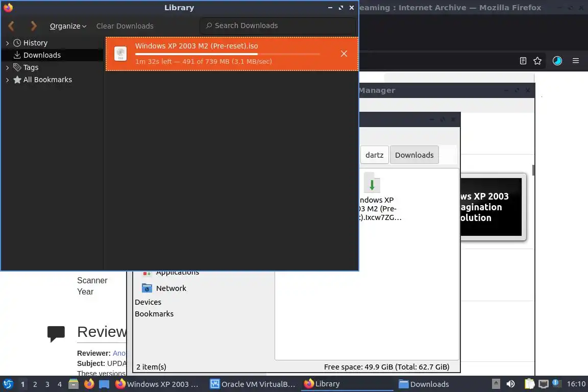Click the free space status text in file manager
This screenshot has width=588, height=392.
[386, 367]
